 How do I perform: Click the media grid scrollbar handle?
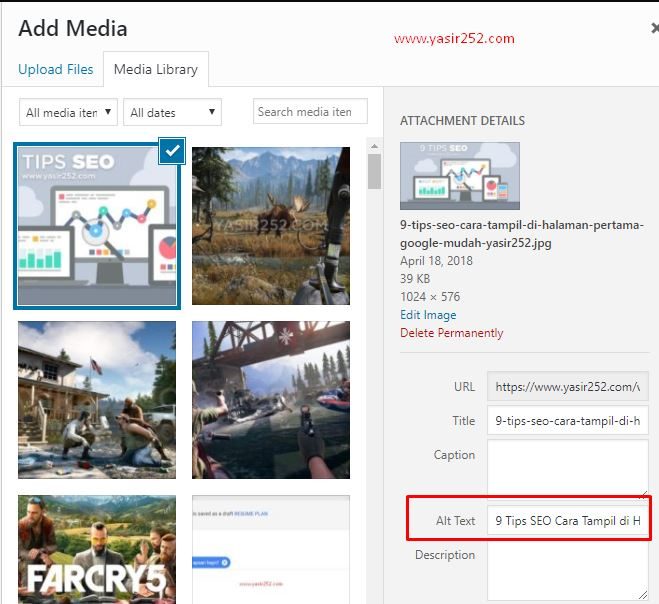(x=374, y=171)
